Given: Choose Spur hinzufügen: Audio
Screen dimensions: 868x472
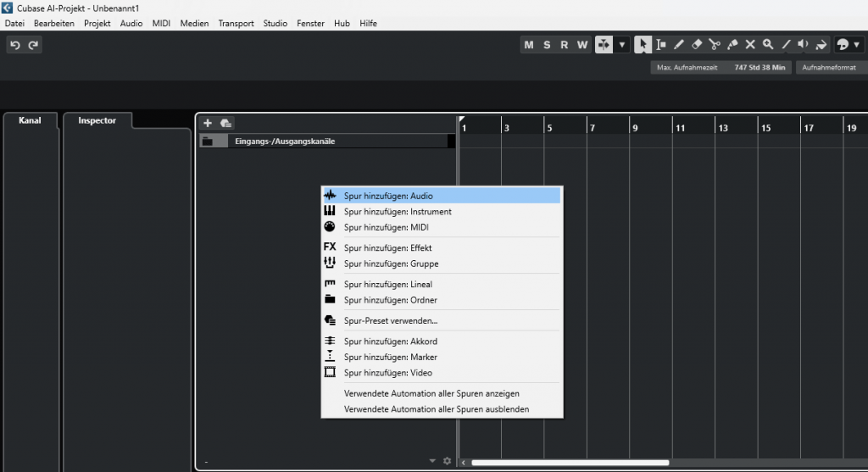Looking at the screenshot, I should pyautogui.click(x=442, y=196).
